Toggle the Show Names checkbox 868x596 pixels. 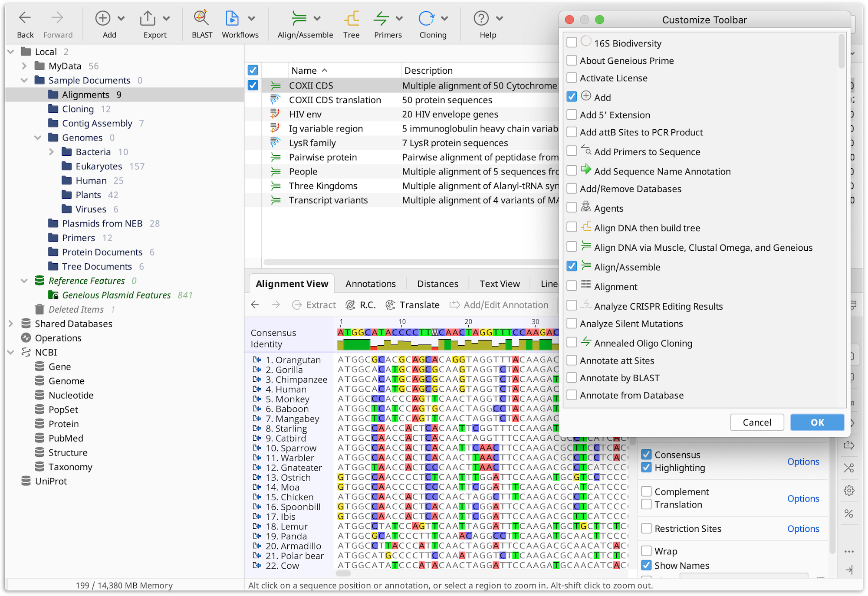pos(646,565)
